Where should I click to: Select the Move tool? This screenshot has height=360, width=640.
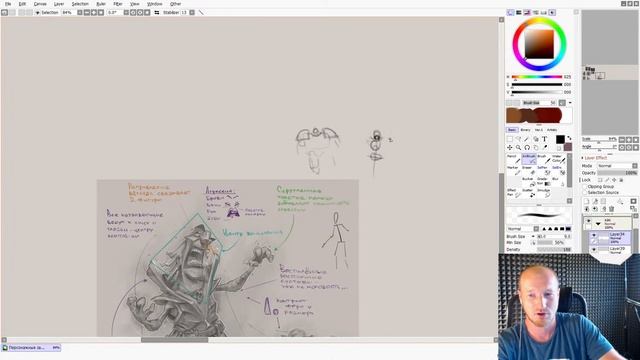click(510, 147)
